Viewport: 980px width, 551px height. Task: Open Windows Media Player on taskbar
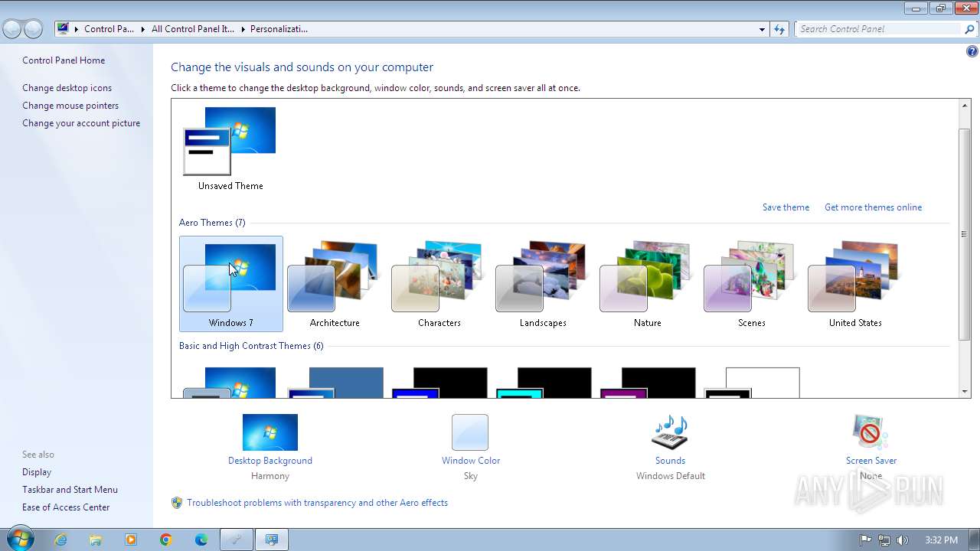click(131, 540)
